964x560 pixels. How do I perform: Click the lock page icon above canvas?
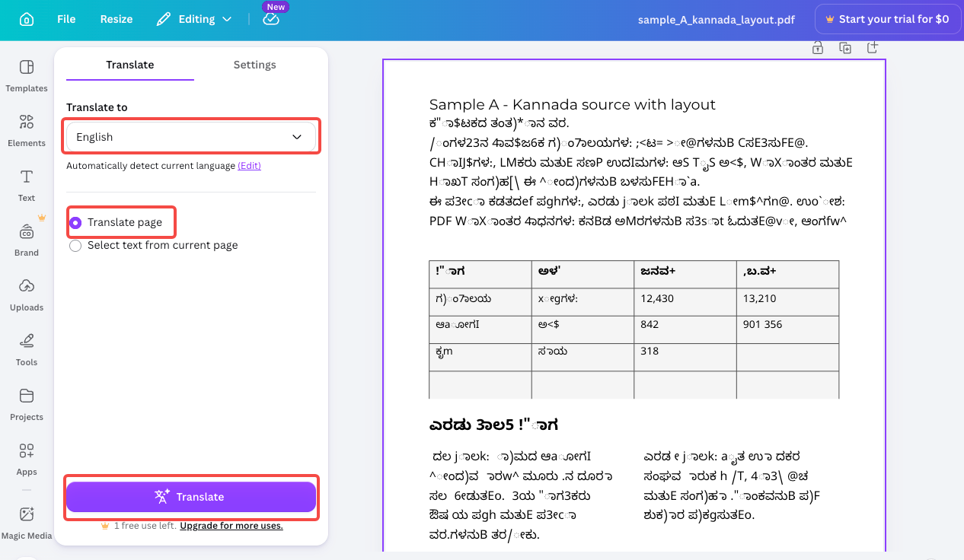pyautogui.click(x=817, y=48)
